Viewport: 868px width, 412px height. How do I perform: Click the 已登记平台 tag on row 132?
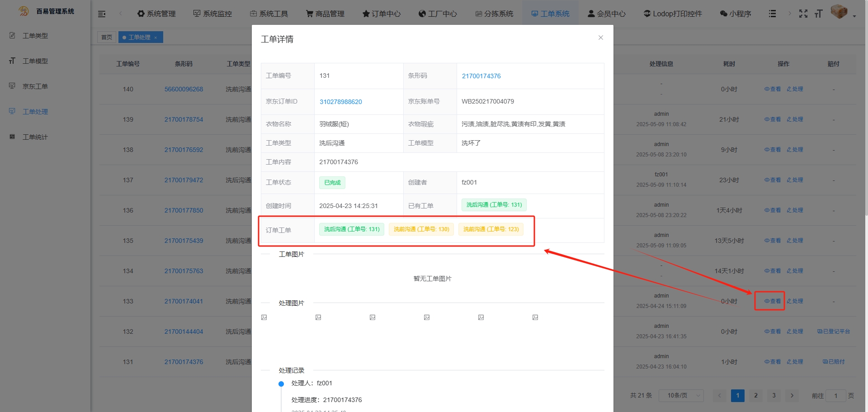pos(833,331)
